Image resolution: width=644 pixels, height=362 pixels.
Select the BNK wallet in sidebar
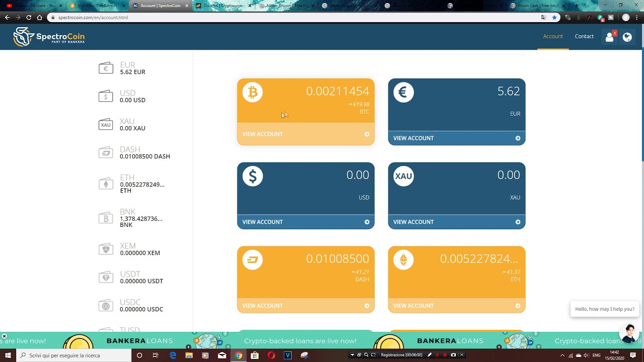(131, 218)
